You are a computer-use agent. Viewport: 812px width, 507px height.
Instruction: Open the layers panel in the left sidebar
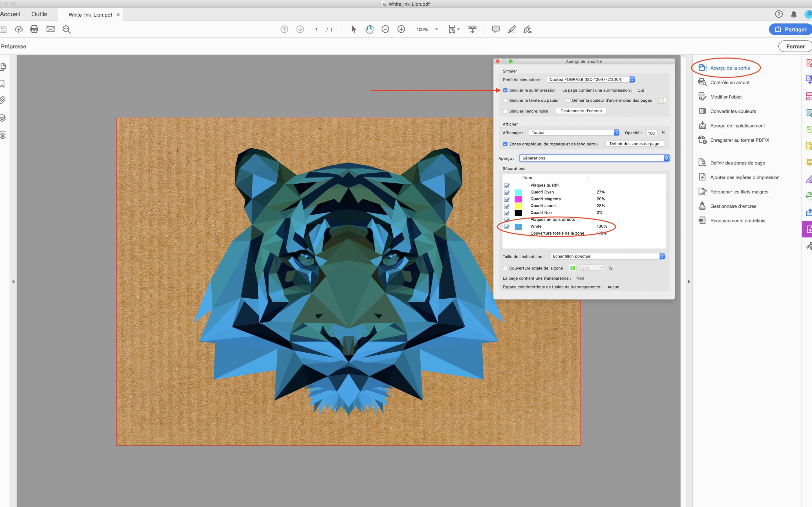(3, 118)
